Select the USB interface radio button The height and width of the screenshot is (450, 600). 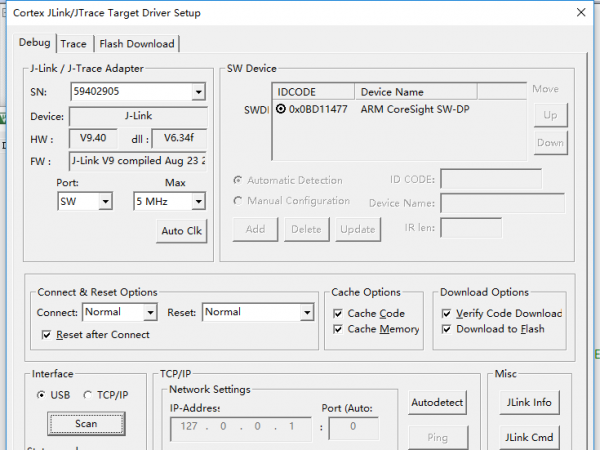(x=41, y=395)
